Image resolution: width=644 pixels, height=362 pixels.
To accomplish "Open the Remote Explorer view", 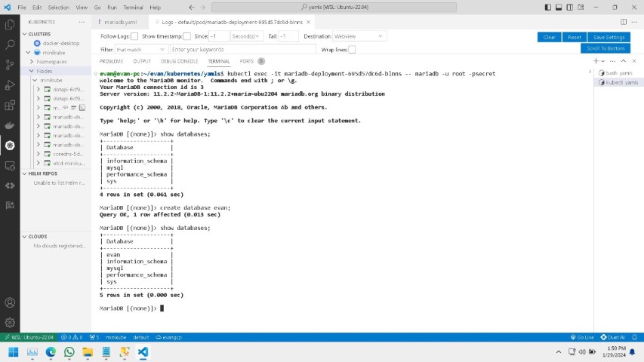I will pos(10,165).
